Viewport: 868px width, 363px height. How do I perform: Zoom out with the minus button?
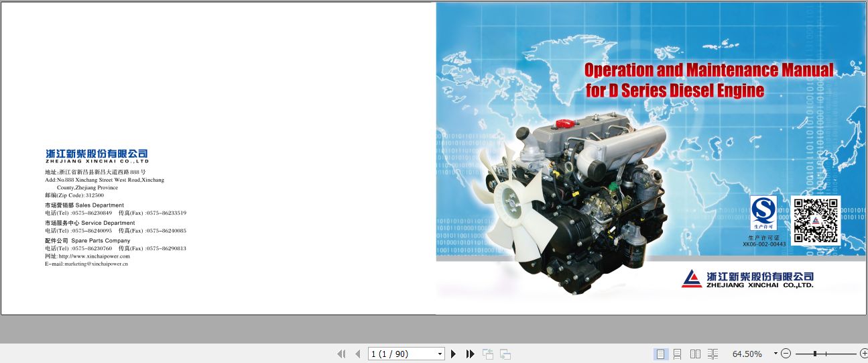[786, 354]
